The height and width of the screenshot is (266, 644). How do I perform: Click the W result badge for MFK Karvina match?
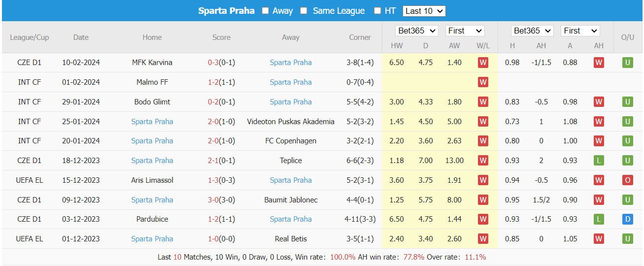click(483, 63)
